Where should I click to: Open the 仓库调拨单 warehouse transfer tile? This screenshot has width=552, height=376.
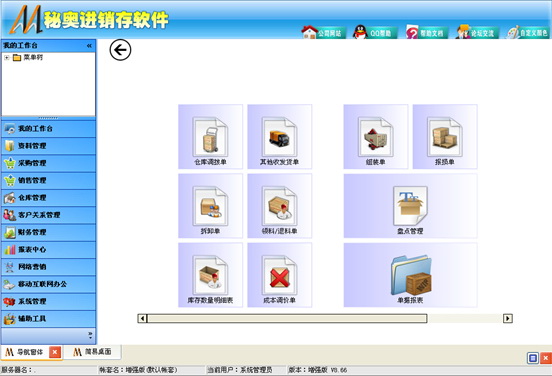tap(210, 137)
